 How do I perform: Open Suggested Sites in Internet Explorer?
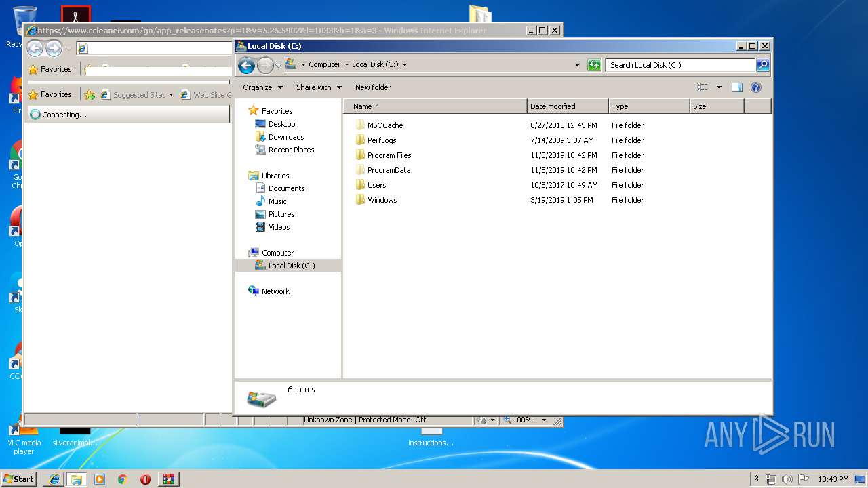(x=137, y=95)
